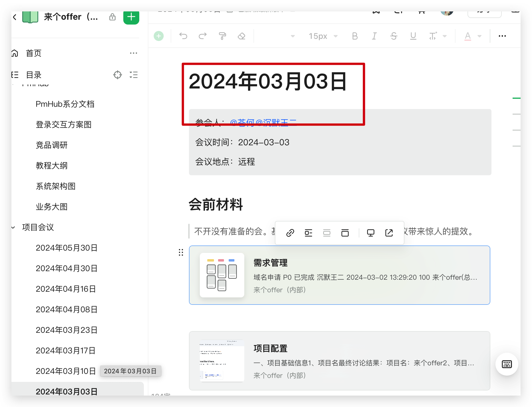Open 2024年05月30日 meeting note

pyautogui.click(x=66, y=248)
